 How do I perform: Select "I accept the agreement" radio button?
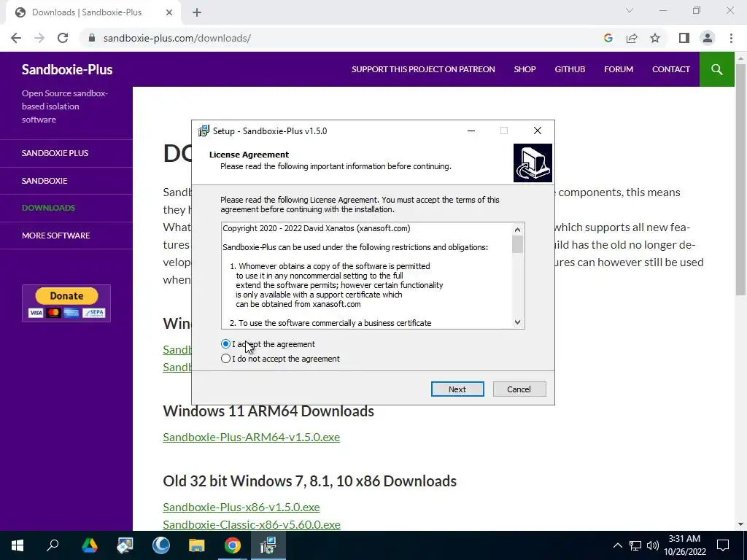click(226, 344)
